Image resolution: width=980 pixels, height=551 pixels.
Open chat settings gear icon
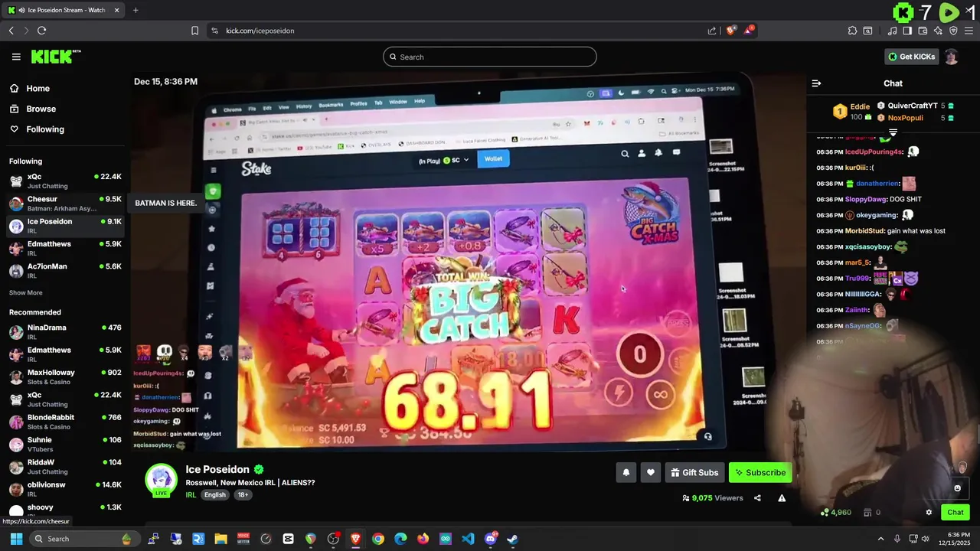[929, 512]
